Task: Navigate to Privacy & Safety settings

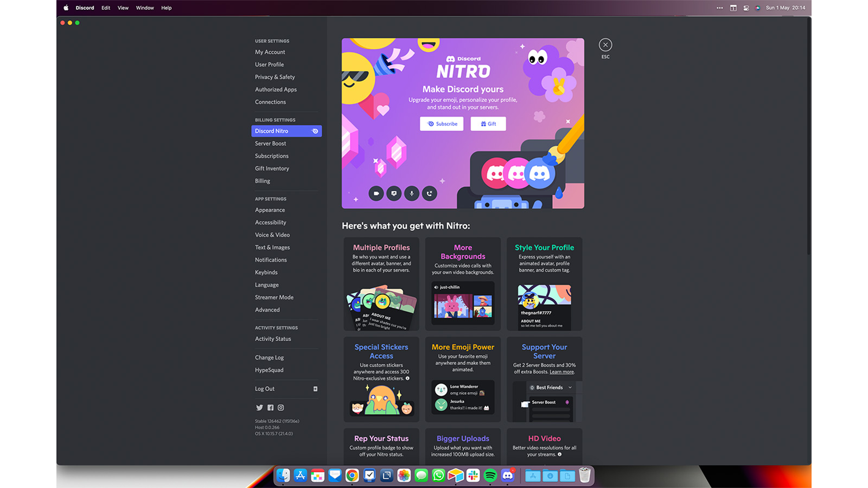Action: point(275,76)
